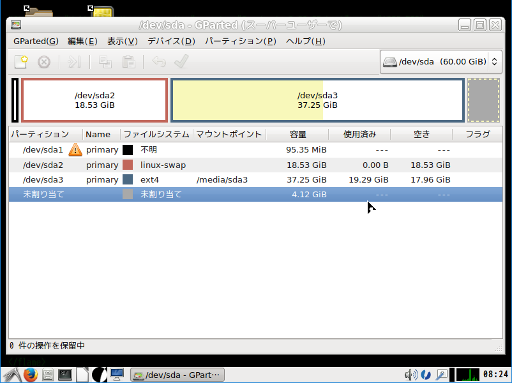Click the Apply all operations checkmark
The width and height of the screenshot is (512, 383).
182,61
